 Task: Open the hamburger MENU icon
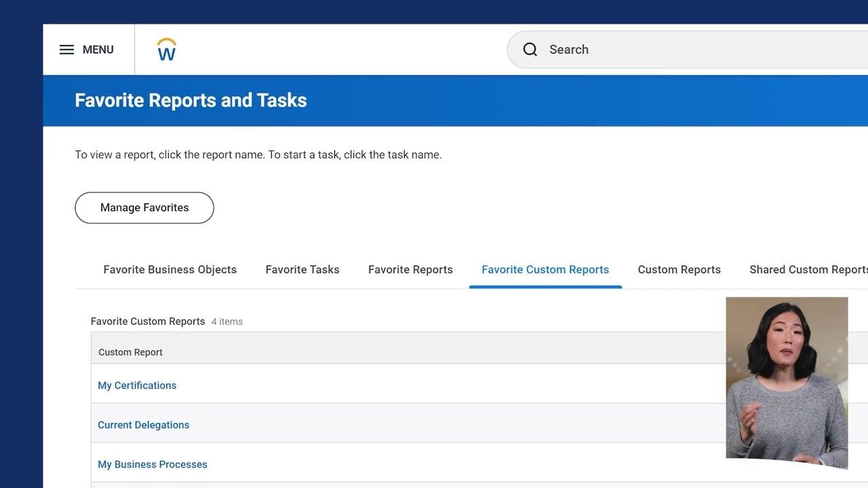66,49
